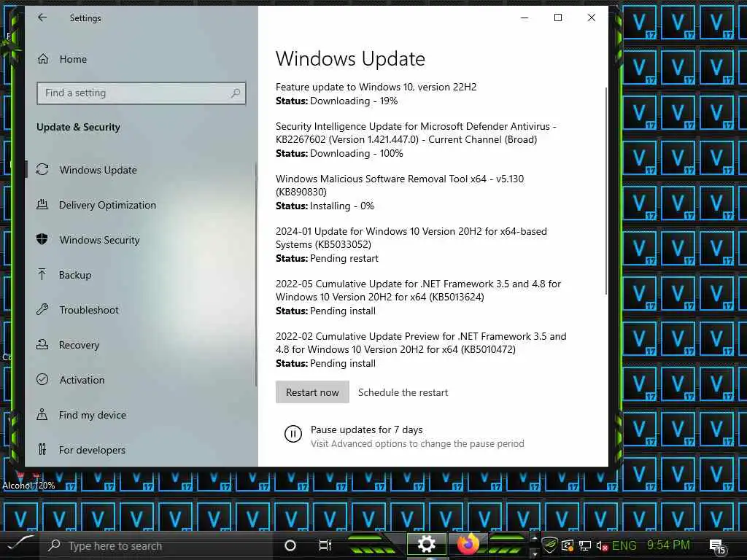The image size is (747, 560).
Task: Open the Start menu on the taskbar
Action: (x=20, y=545)
